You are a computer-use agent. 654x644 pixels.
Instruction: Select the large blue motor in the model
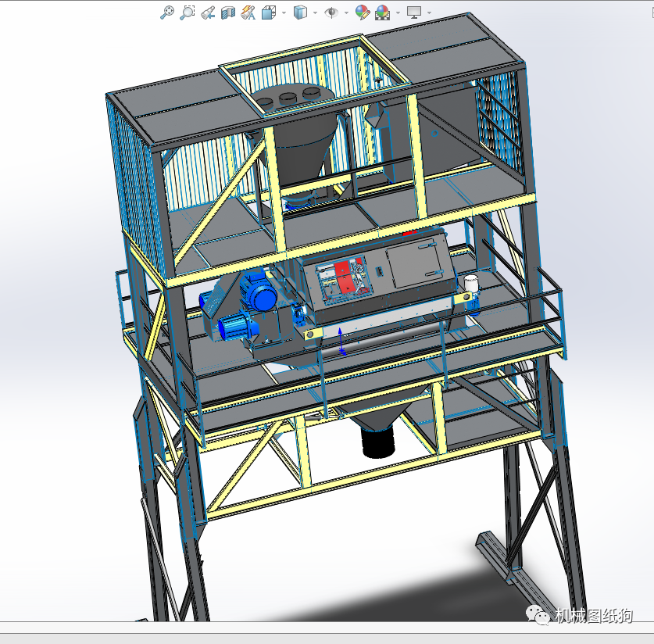tap(258, 292)
